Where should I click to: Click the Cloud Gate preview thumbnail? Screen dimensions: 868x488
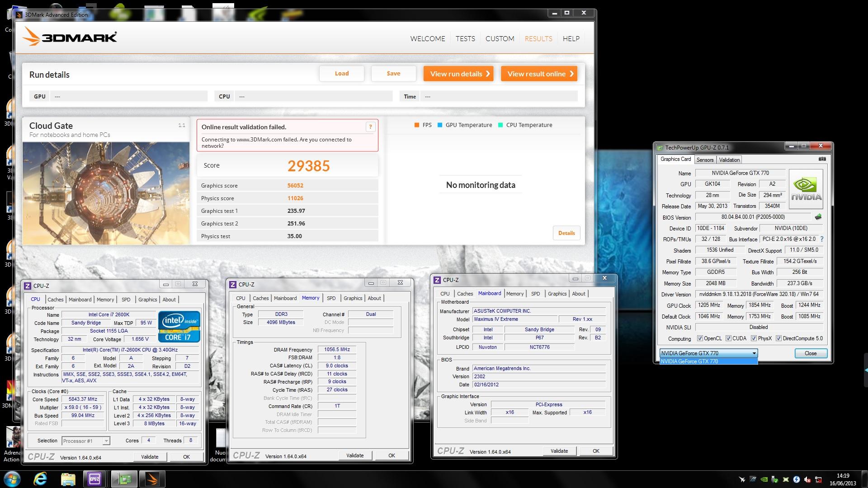(x=106, y=193)
